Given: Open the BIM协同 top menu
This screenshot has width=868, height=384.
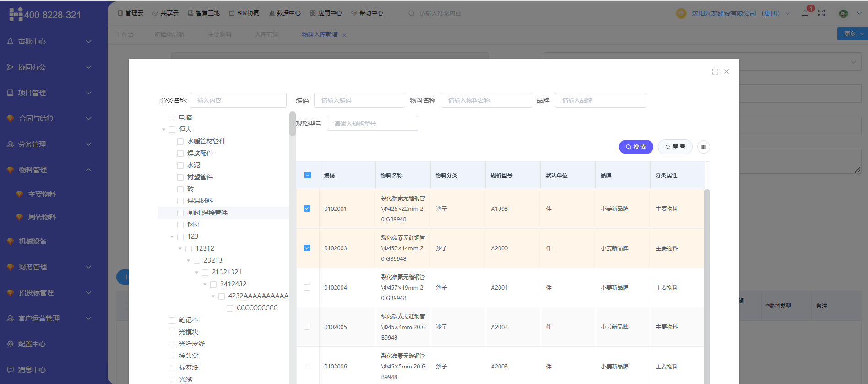Looking at the screenshot, I should coord(244,13).
